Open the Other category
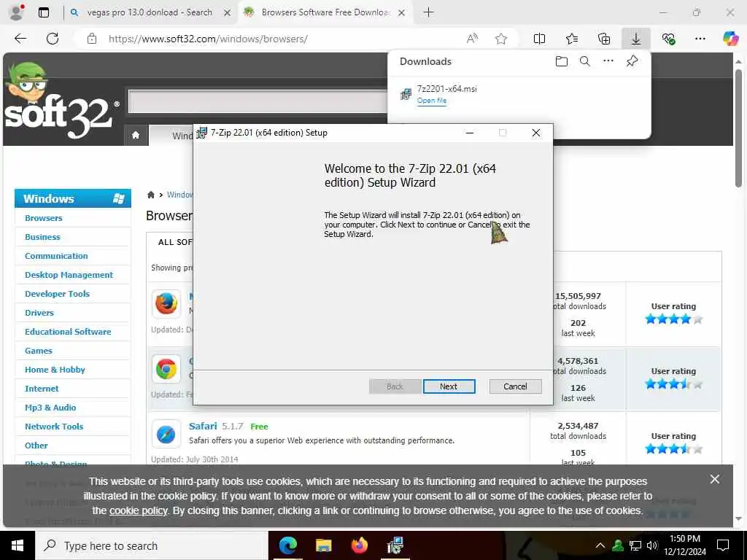The height and width of the screenshot is (560, 747). coord(36,446)
